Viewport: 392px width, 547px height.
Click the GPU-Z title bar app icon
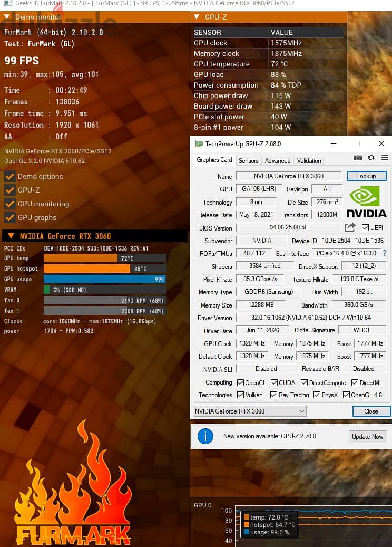[x=199, y=143]
